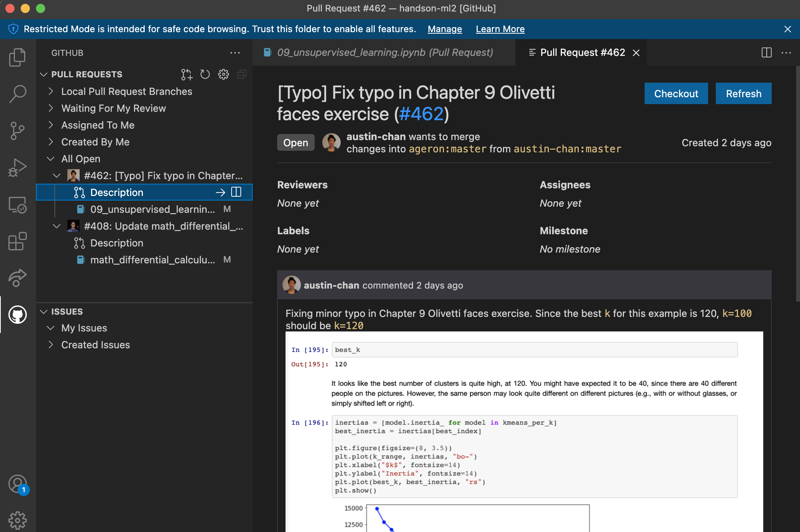
Task: Click the arrow icon on selected Description row
Action: (220, 193)
